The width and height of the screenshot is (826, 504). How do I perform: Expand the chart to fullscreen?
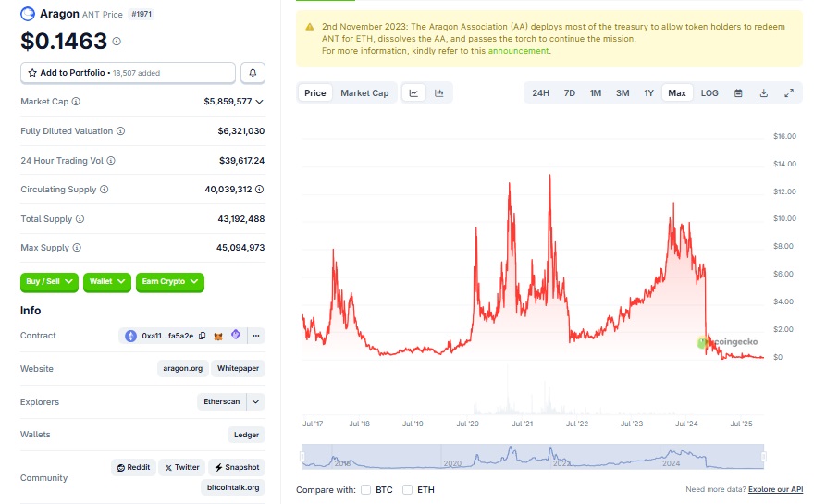click(789, 93)
